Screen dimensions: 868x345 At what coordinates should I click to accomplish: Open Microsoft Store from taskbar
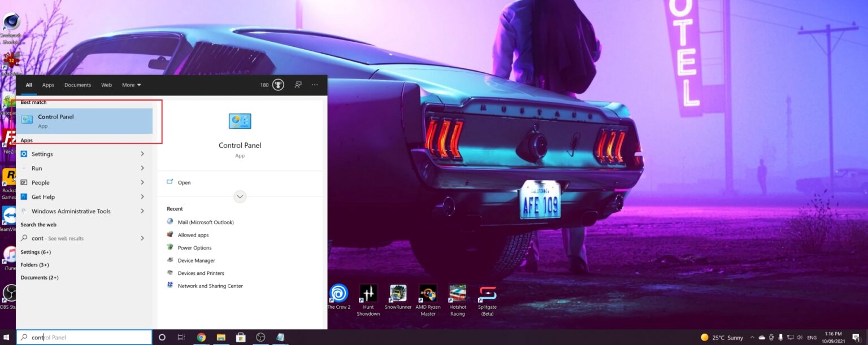241,337
